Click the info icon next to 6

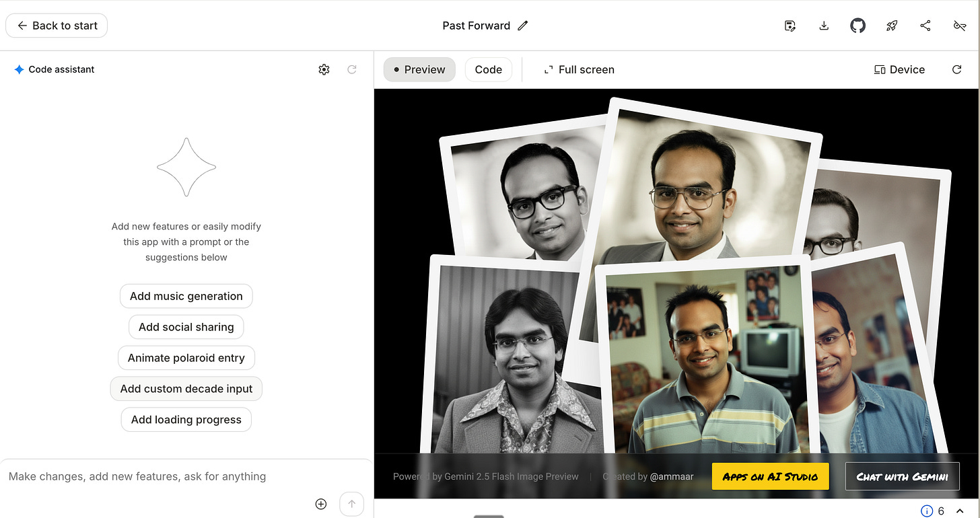coord(926,511)
